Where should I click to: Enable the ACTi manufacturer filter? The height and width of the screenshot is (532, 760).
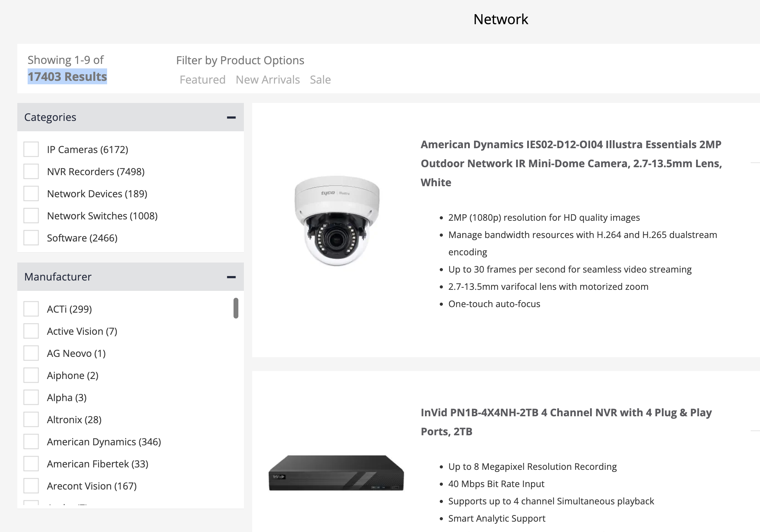31,309
